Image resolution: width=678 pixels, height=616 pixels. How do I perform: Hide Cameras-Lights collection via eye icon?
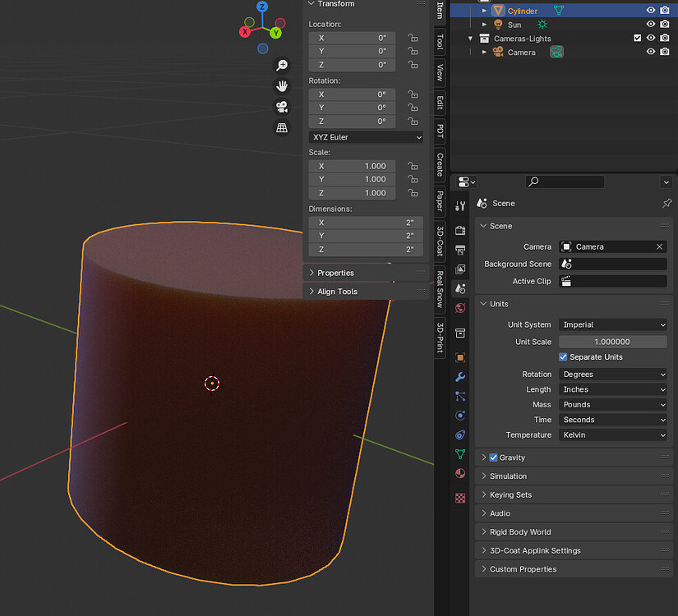pos(650,38)
